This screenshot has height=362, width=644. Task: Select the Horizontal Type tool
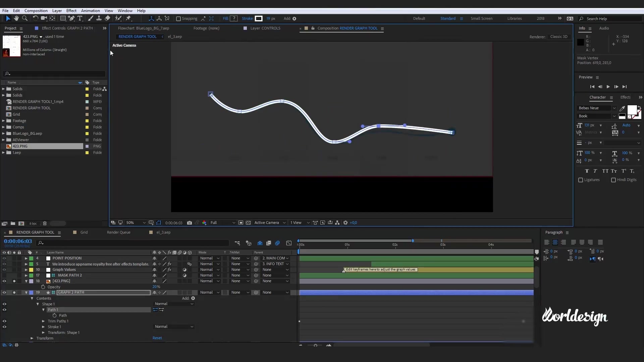click(80, 18)
